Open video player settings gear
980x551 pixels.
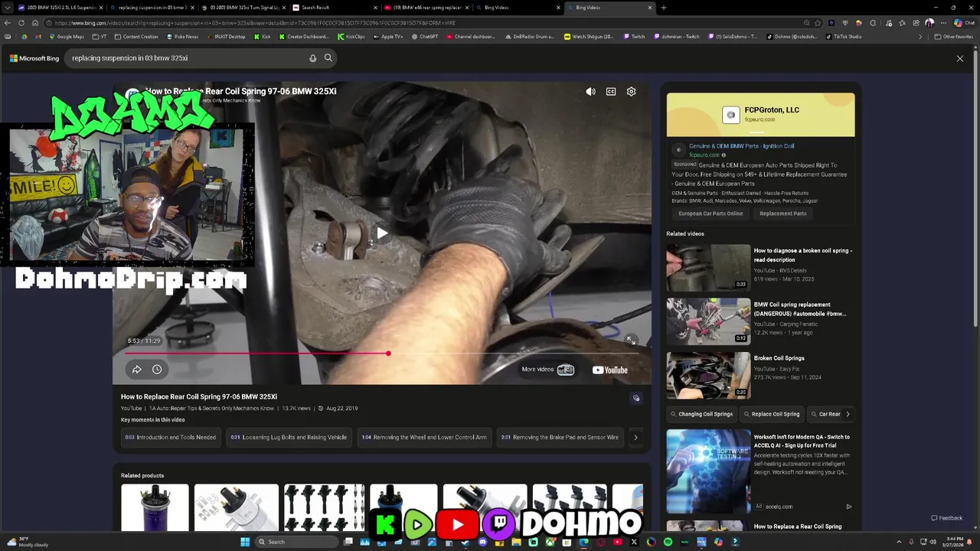tap(632, 92)
